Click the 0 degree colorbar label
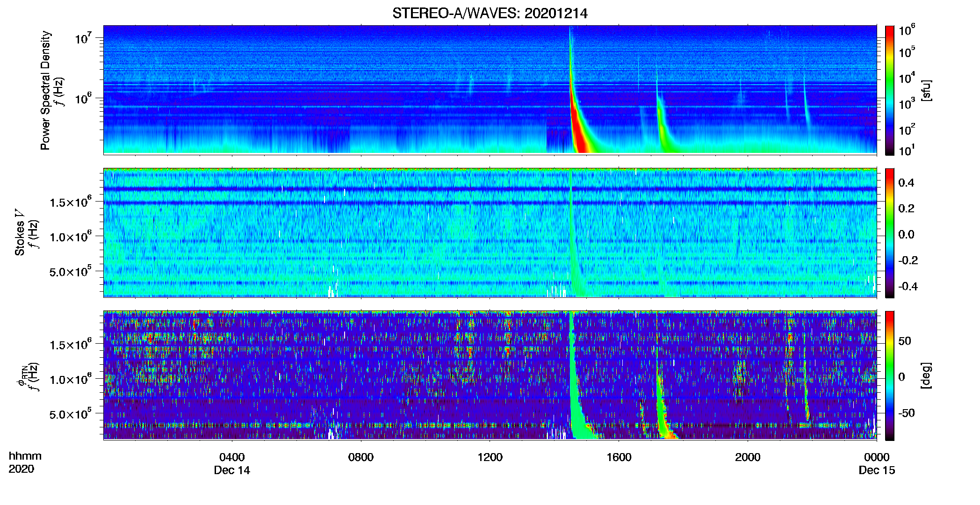Image resolution: width=980 pixels, height=505 pixels. [901, 377]
